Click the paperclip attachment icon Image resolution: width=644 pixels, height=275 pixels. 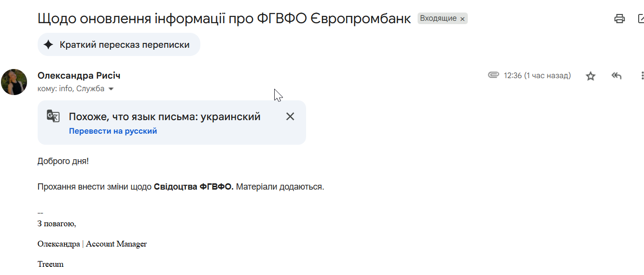(493, 75)
